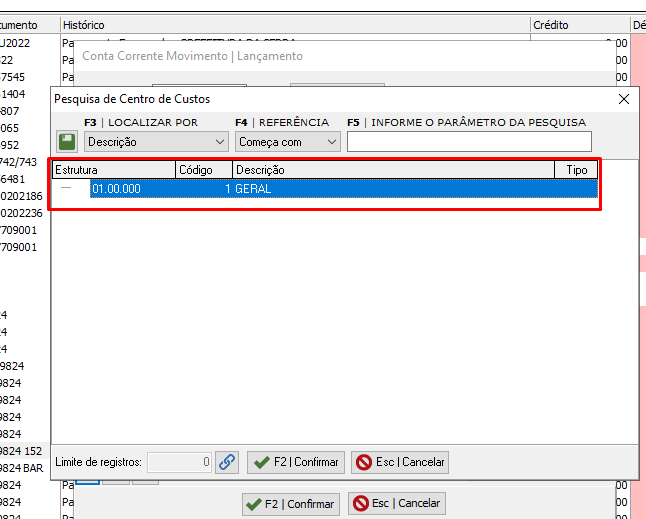Click the GERAL description cell

pyautogui.click(x=254, y=188)
